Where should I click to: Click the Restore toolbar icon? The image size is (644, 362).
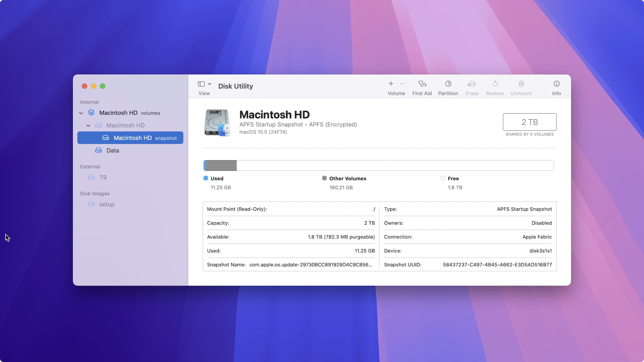495,84
